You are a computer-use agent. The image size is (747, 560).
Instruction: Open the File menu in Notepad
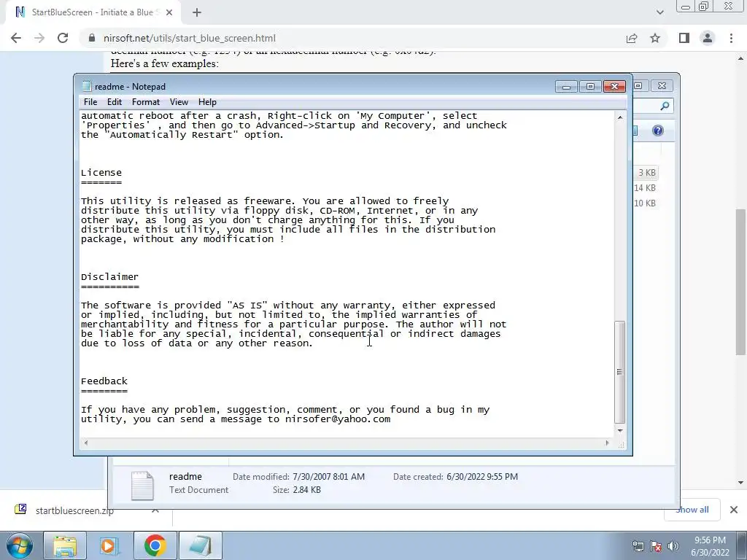[90, 102]
